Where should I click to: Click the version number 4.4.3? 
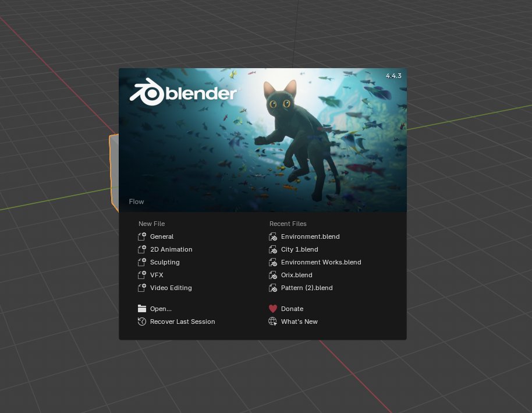(x=395, y=76)
